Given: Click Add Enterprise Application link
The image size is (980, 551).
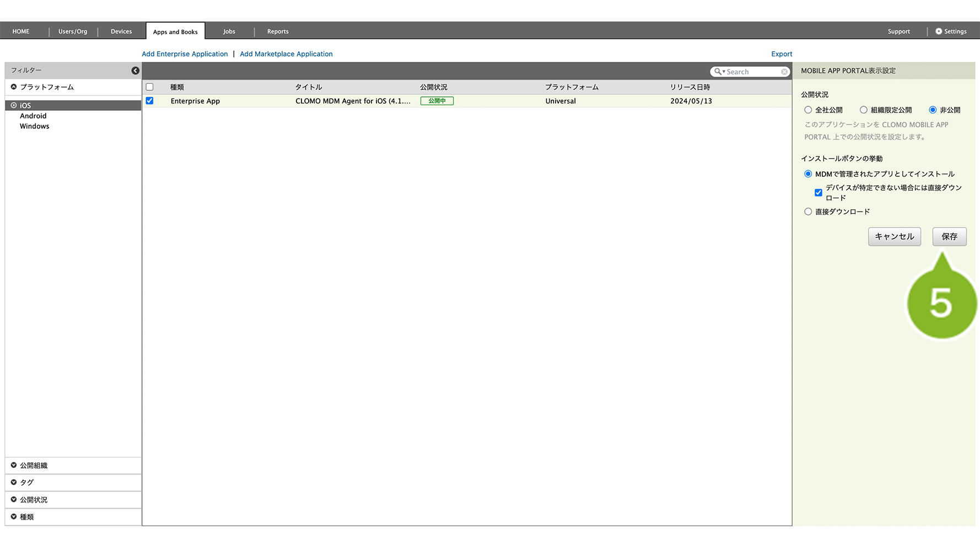Looking at the screenshot, I should pos(185,54).
